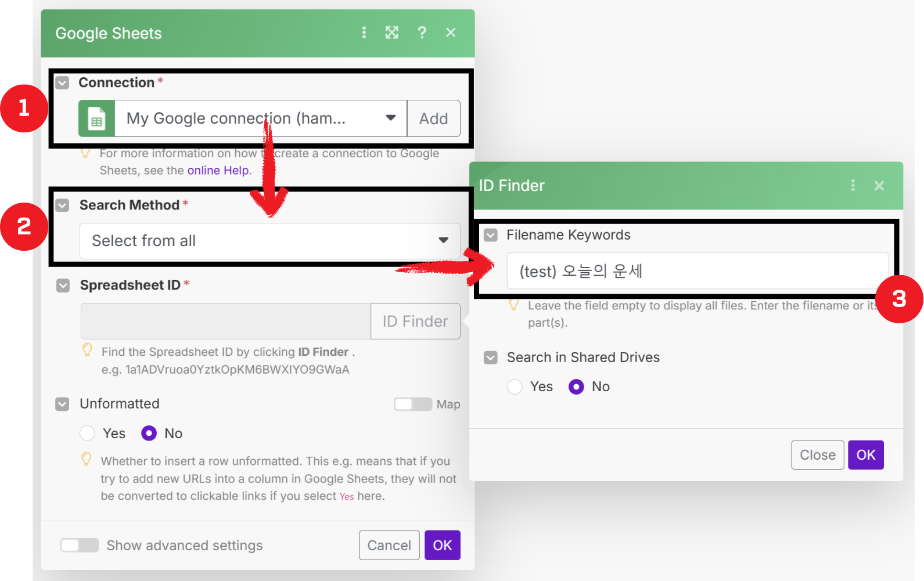Close the ID Finder panel
Viewport: 924px width, 581px height.
[879, 186]
